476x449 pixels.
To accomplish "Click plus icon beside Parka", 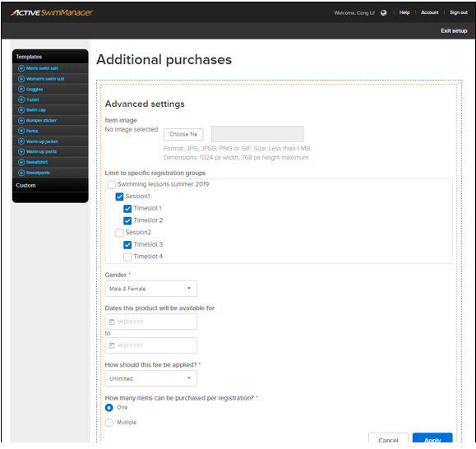I will click(x=21, y=131).
